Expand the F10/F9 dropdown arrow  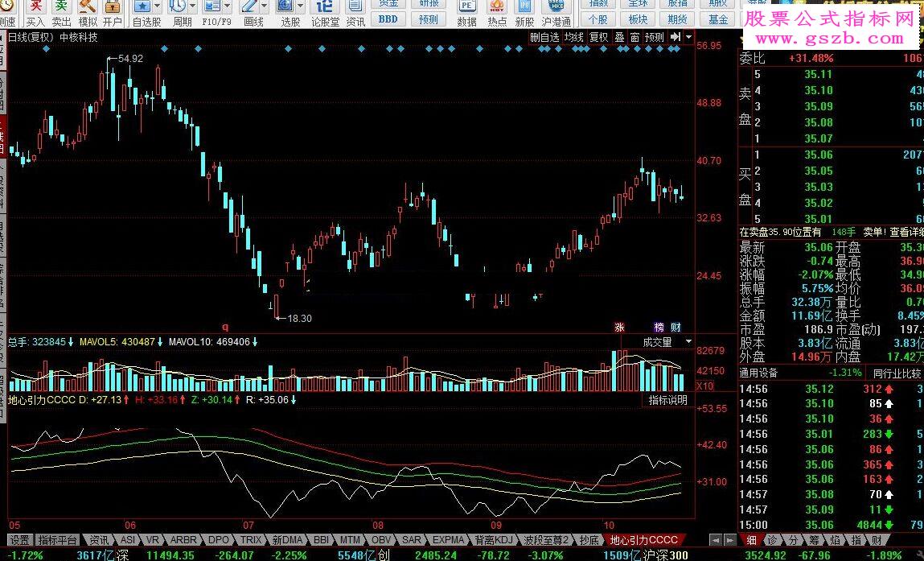(x=227, y=7)
